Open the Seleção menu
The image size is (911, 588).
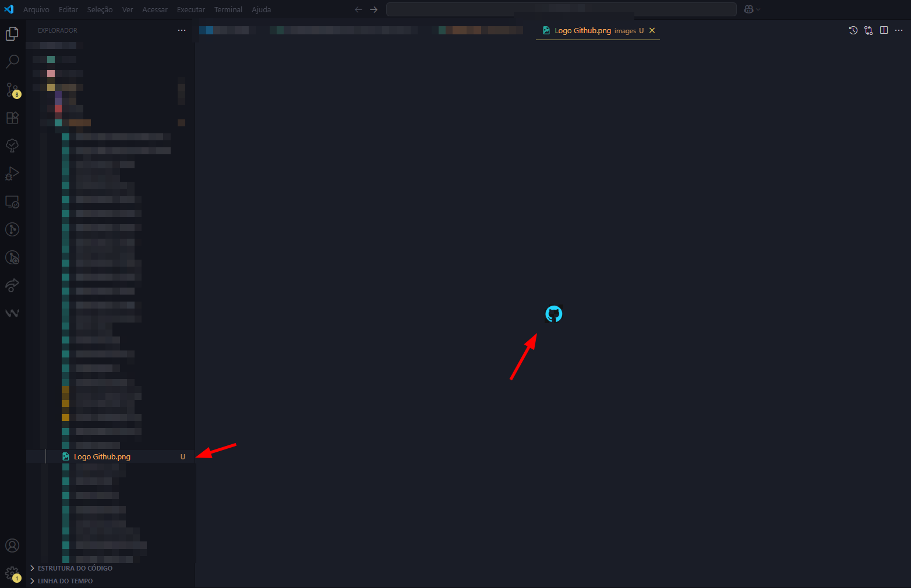(100, 9)
